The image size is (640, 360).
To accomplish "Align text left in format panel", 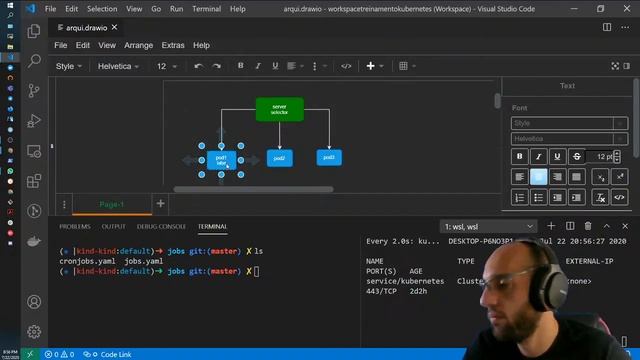I will click(520, 177).
